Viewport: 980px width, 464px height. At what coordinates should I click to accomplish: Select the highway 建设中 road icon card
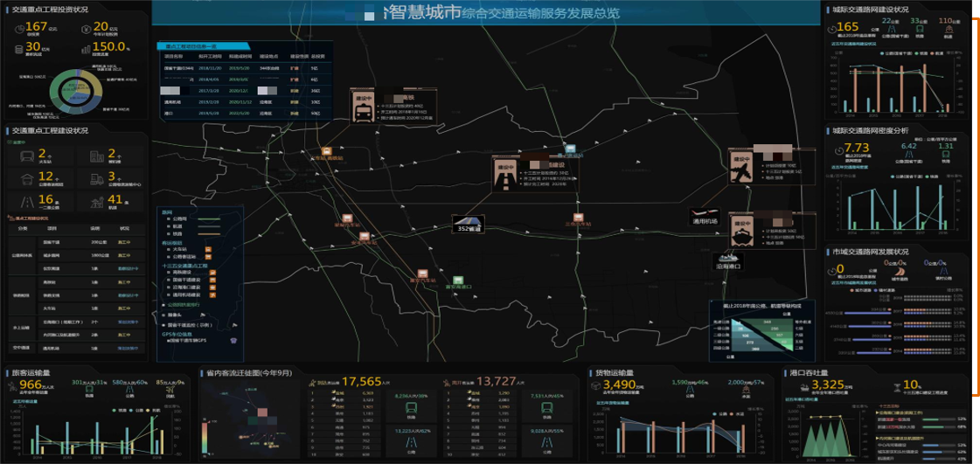tap(504, 174)
